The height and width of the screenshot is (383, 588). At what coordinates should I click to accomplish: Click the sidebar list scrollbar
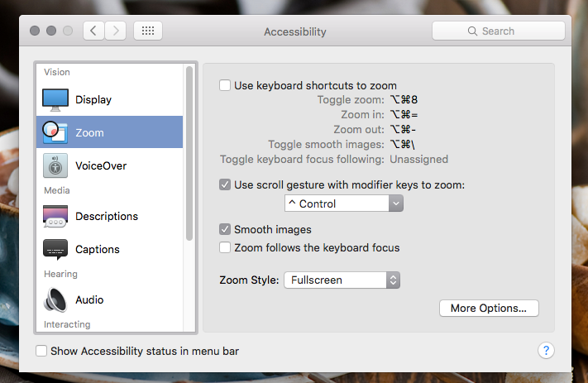point(189,153)
